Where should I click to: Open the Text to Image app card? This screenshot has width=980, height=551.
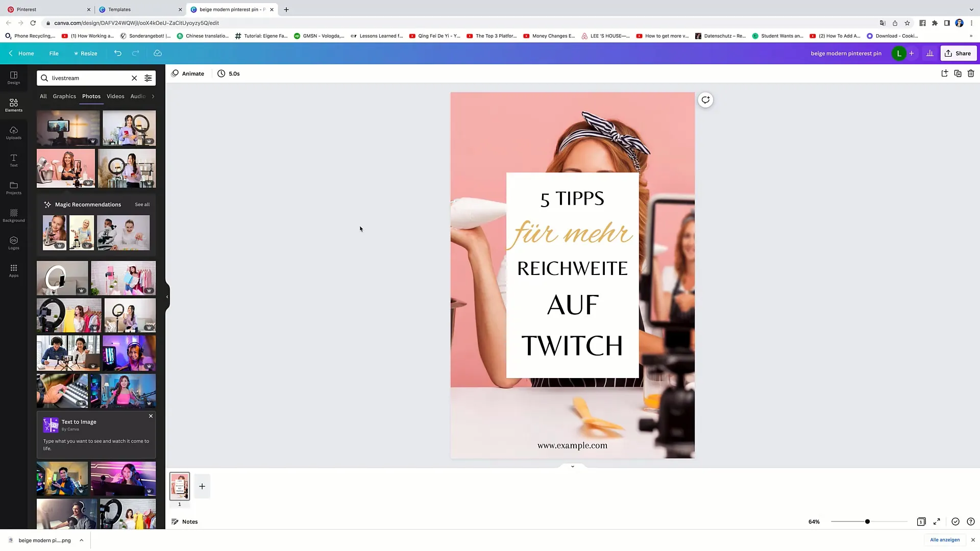coord(96,435)
